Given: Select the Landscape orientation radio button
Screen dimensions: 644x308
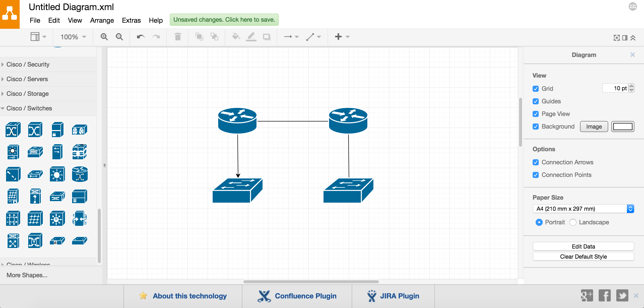Looking at the screenshot, I should click(x=573, y=222).
